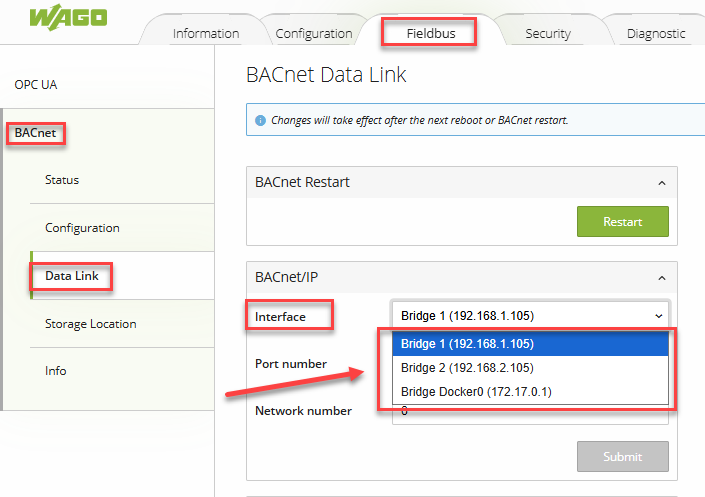Select the Fieldbus tab
Viewport: 705px width, 497px height.
431,33
